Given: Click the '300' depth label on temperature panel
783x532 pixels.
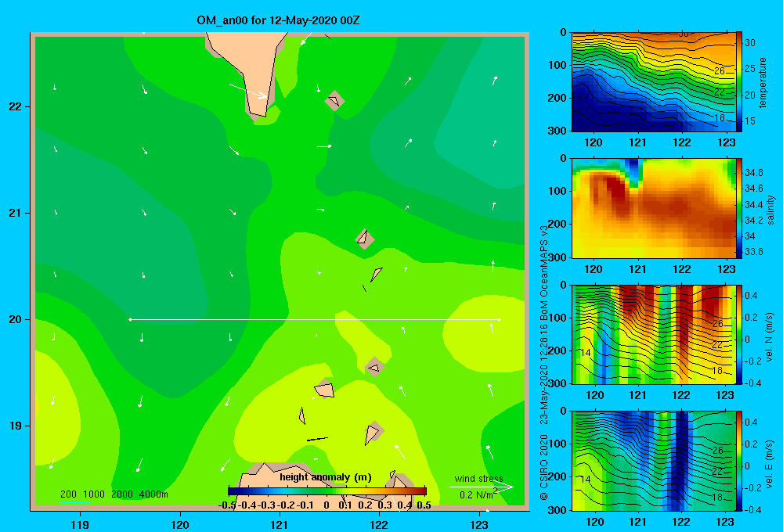Looking at the screenshot, I should point(557,131).
